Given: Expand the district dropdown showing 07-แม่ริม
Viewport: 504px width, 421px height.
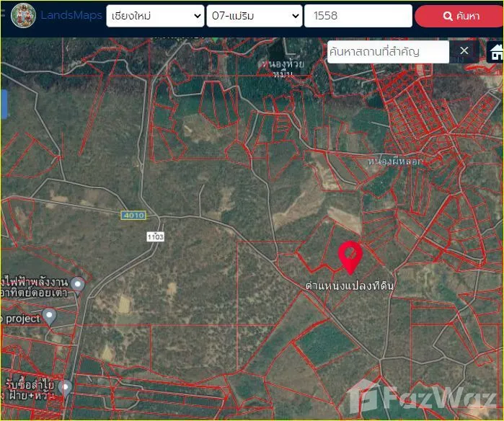Looking at the screenshot, I should click(254, 16).
